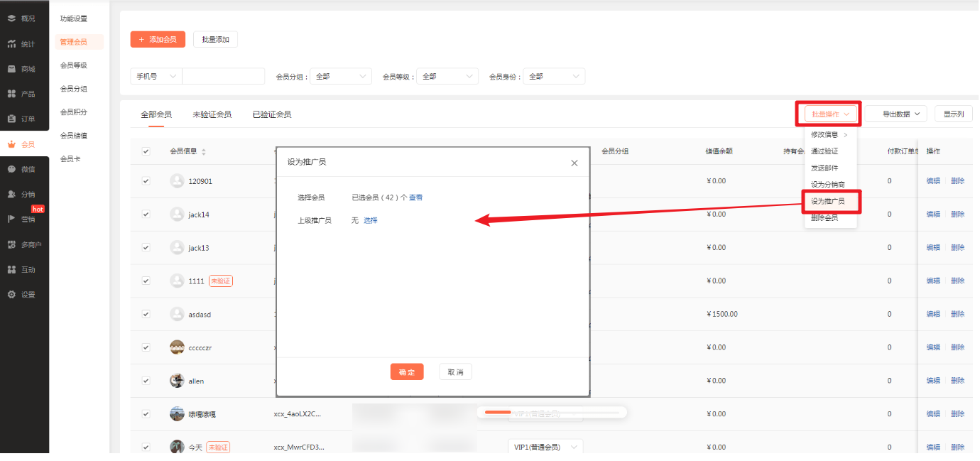
Task: Click the 微信 WeChat icon in sidebar
Action: click(11, 169)
